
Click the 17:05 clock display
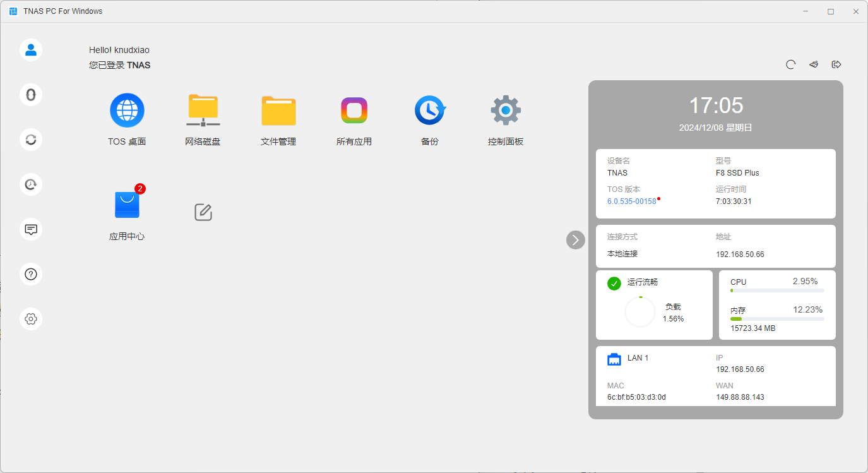point(716,105)
